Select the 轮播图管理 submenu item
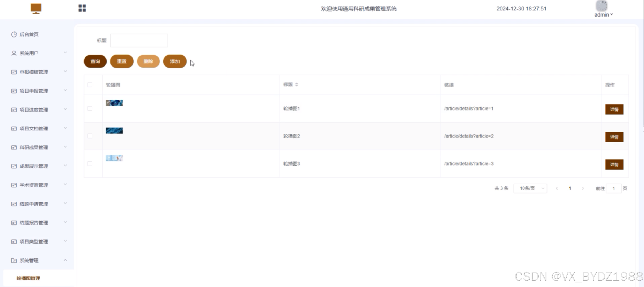The width and height of the screenshot is (644, 287). pyautogui.click(x=28, y=278)
